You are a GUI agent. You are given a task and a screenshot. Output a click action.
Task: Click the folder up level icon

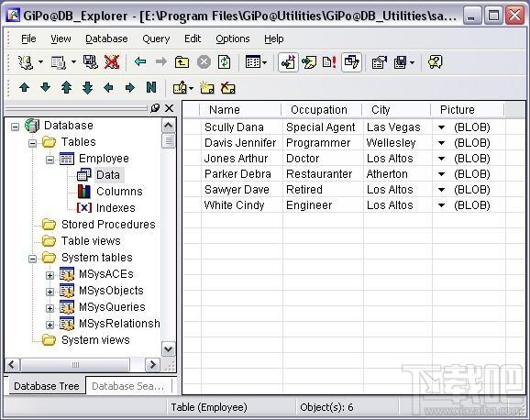tap(182, 62)
